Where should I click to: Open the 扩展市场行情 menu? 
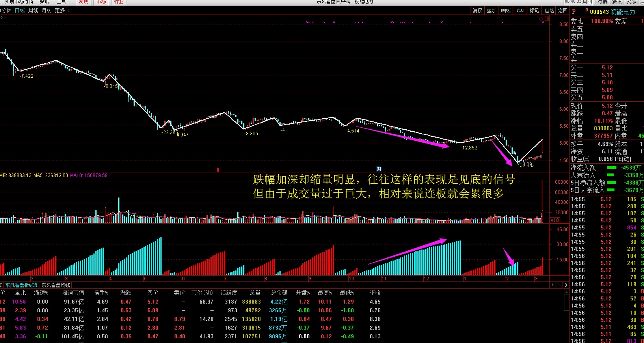(19, 2)
